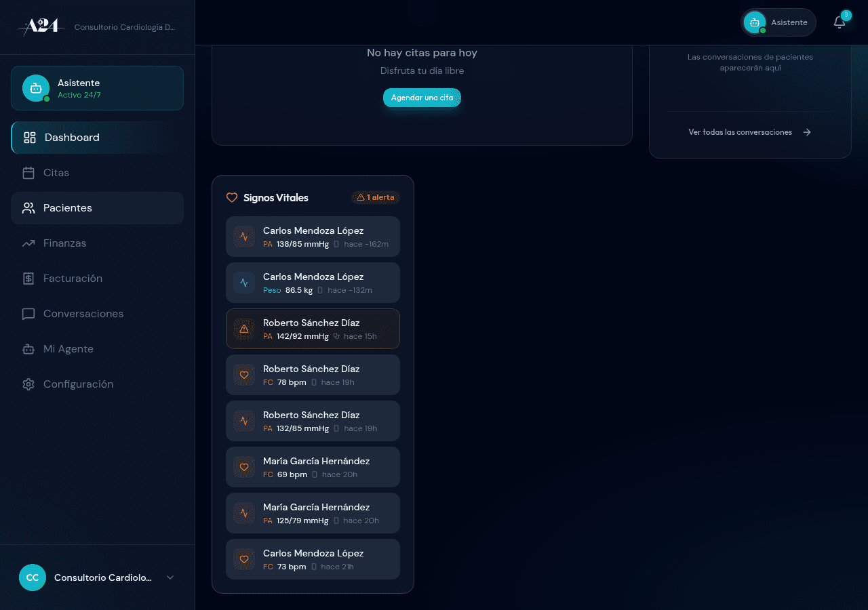
Task: Select the Pacientes icon in the sidebar
Action: 28,207
